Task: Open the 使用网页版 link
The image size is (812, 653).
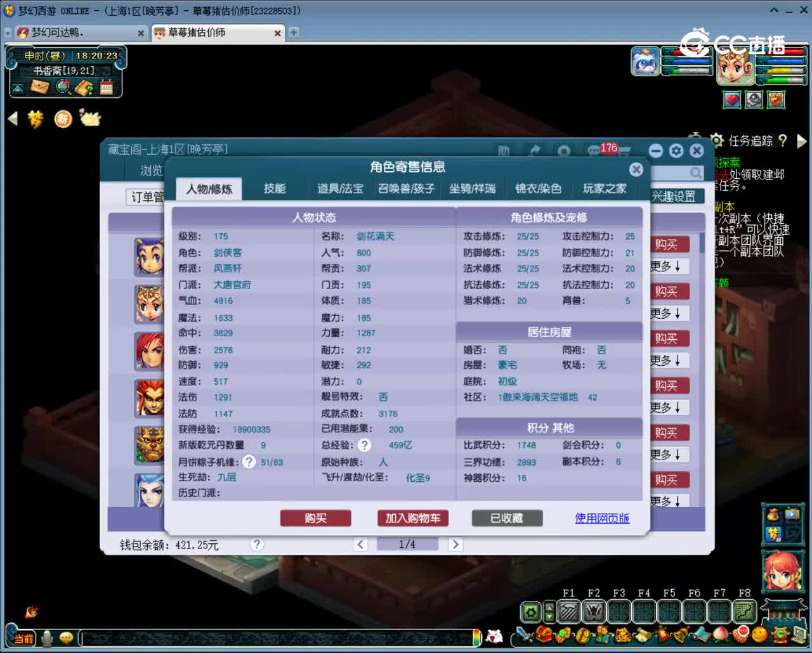Action: pos(602,519)
